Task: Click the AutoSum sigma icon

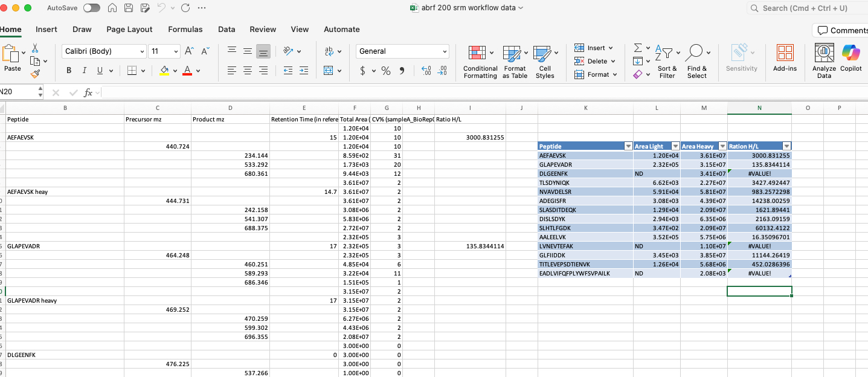Action: click(638, 48)
